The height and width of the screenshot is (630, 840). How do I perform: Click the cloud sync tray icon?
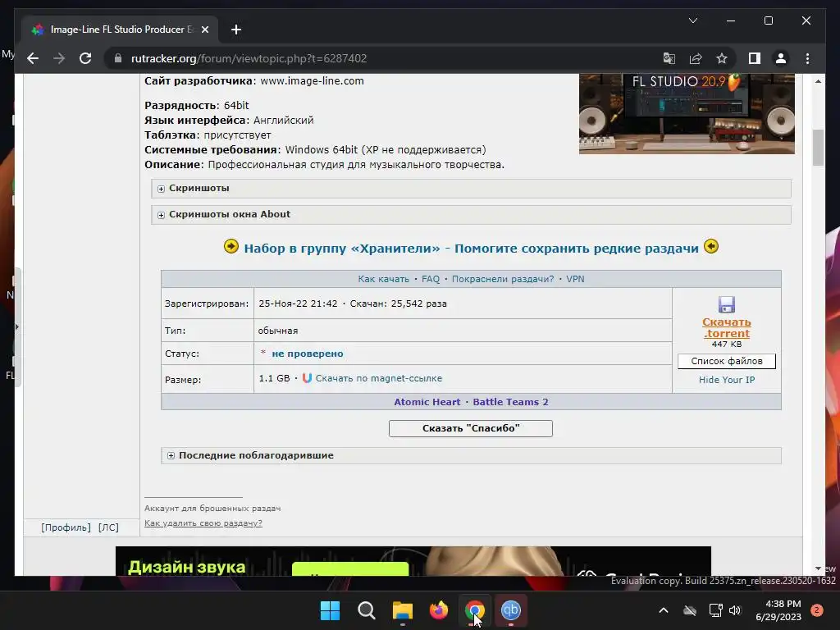pos(690,610)
